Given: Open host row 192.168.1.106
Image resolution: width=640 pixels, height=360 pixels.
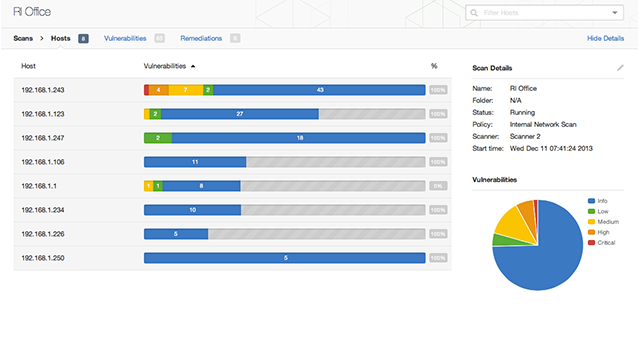Looking at the screenshot, I should 233,162.
